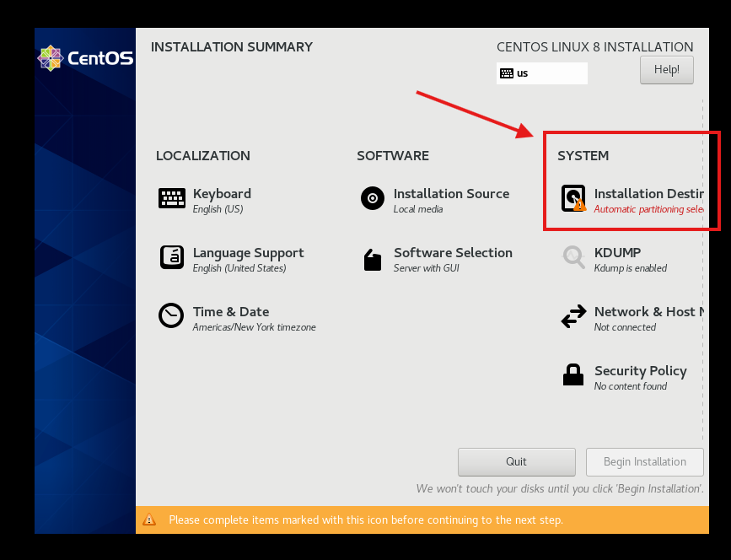Viewport: 731px width, 560px height.
Task: Click the Network & Host arrows icon
Action: [x=573, y=316]
